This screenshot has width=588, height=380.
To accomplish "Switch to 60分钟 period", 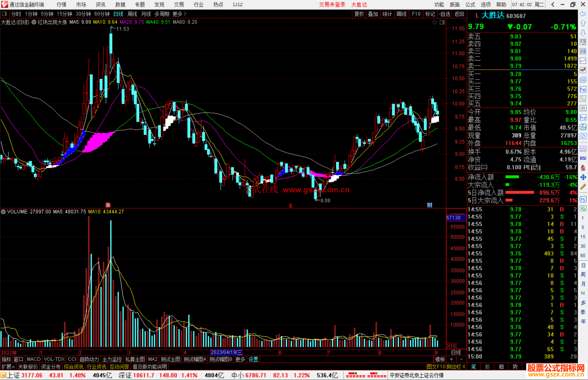I will point(102,14).
